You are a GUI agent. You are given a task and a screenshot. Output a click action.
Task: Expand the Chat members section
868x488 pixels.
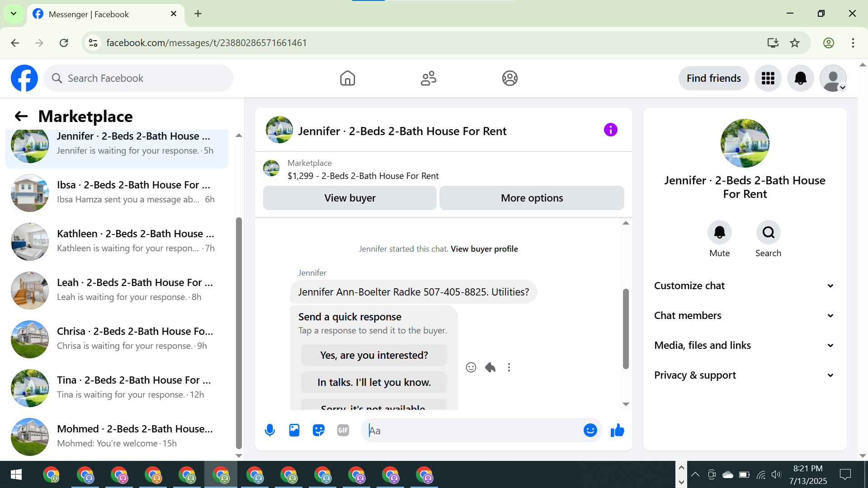745,315
